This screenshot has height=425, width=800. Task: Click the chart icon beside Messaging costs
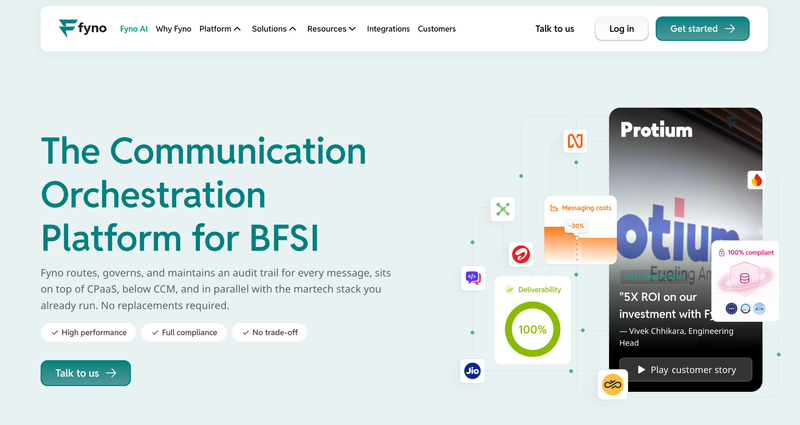point(554,208)
